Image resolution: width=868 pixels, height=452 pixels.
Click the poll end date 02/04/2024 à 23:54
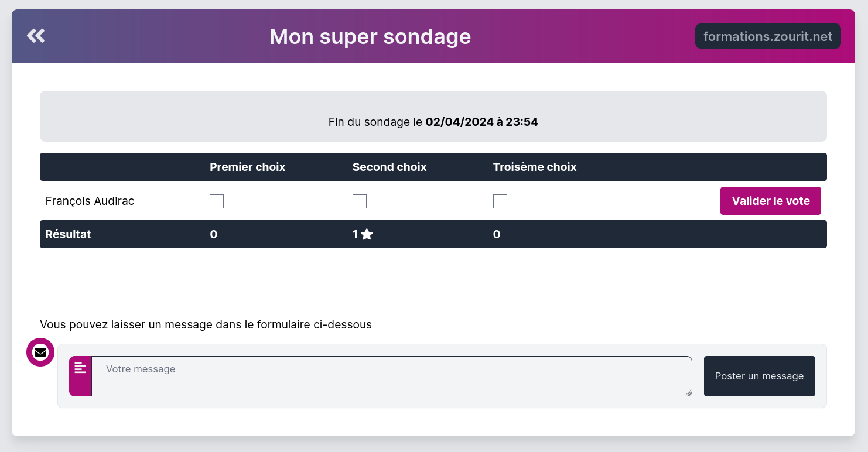481,122
